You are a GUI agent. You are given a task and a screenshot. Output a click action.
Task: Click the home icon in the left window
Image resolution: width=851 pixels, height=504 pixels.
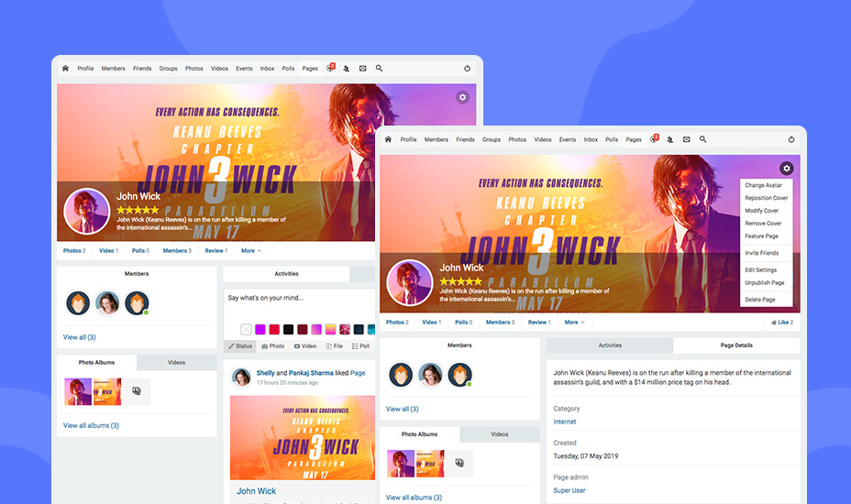pos(65,69)
